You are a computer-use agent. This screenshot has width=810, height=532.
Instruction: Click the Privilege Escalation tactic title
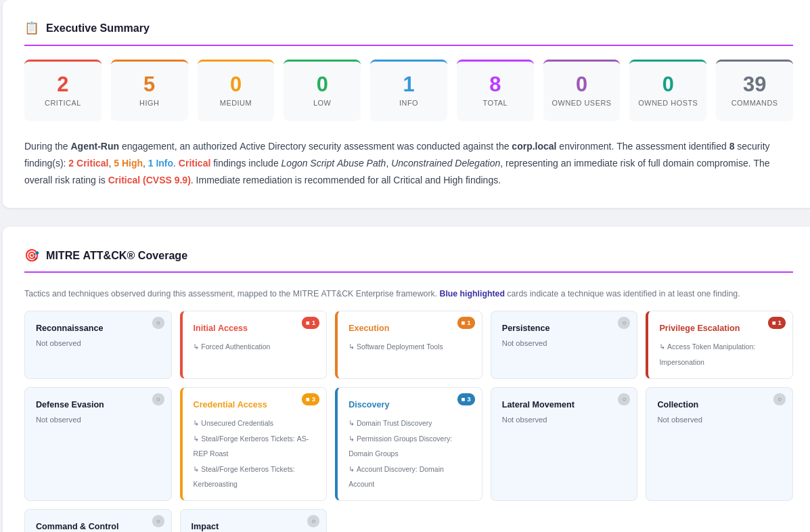point(700,328)
